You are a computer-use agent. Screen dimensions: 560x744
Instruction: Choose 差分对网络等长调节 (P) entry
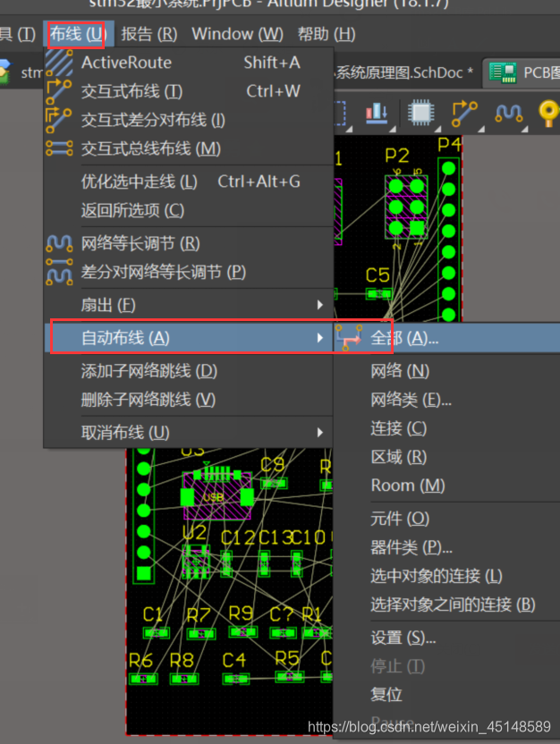[189, 273]
